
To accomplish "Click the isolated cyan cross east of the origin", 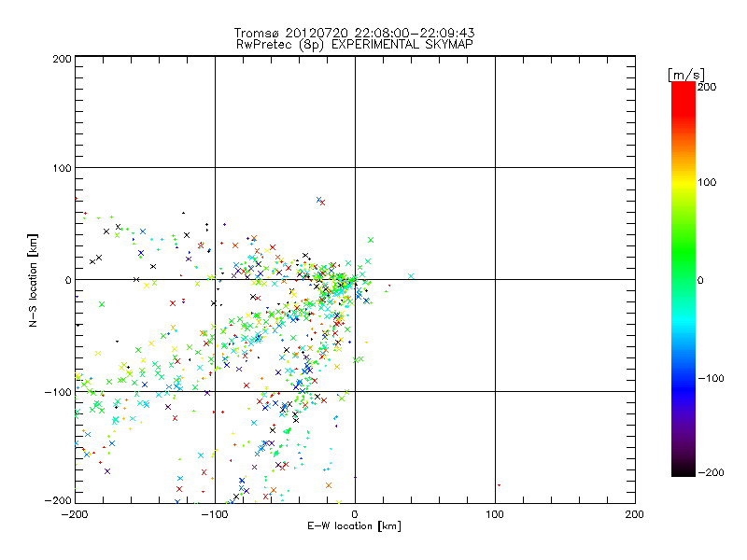I will [411, 276].
